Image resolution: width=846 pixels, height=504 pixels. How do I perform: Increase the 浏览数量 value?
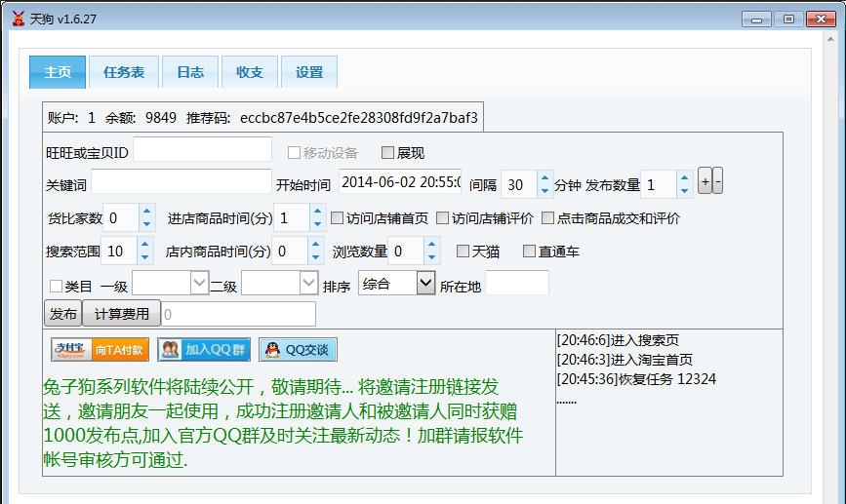point(431,244)
